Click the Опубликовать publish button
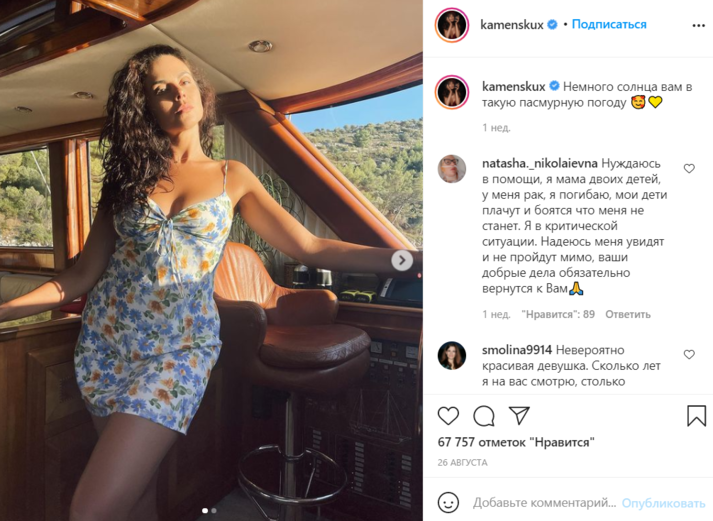The height and width of the screenshot is (521, 713). pyautogui.click(x=663, y=503)
